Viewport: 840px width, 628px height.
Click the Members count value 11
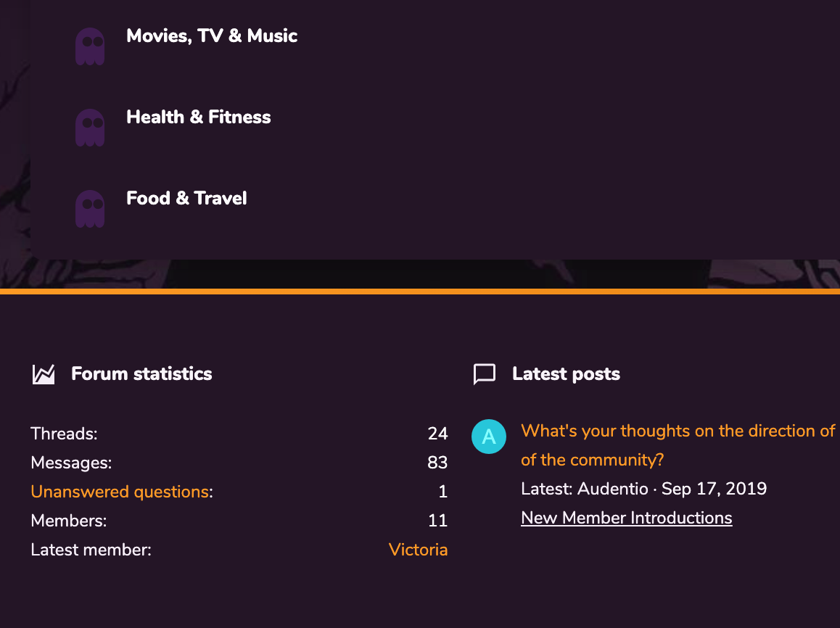[x=437, y=521]
